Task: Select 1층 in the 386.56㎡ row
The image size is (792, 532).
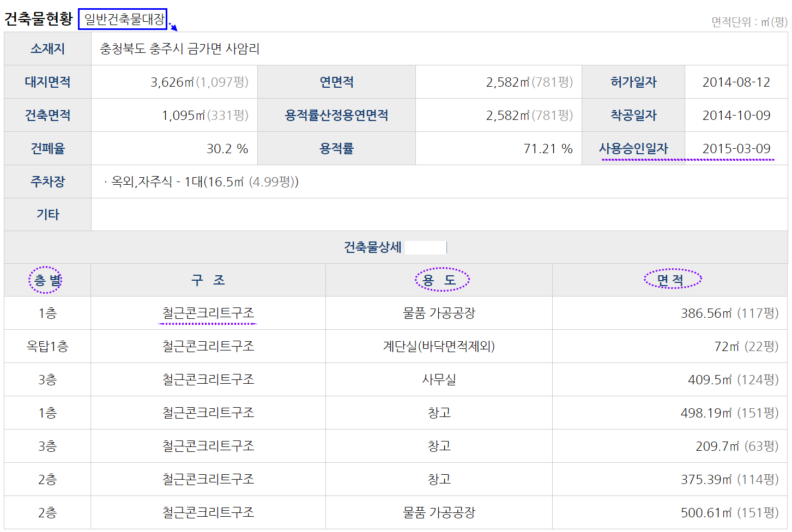Action: click(x=47, y=313)
